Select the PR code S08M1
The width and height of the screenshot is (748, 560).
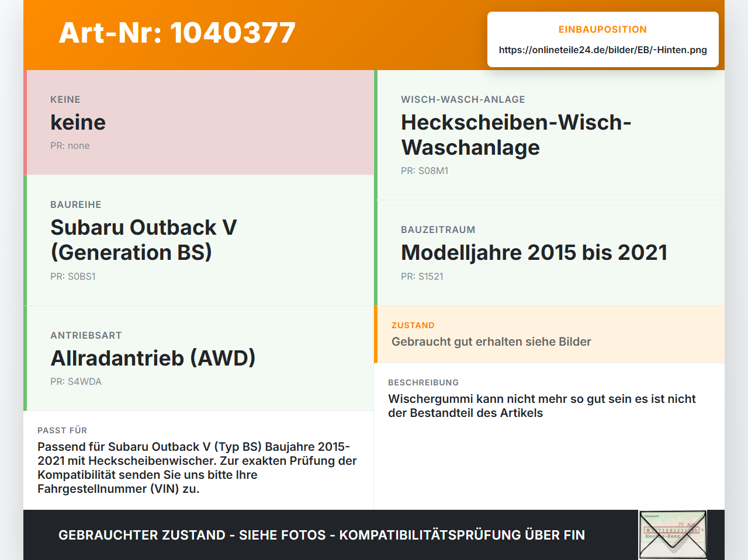click(424, 171)
